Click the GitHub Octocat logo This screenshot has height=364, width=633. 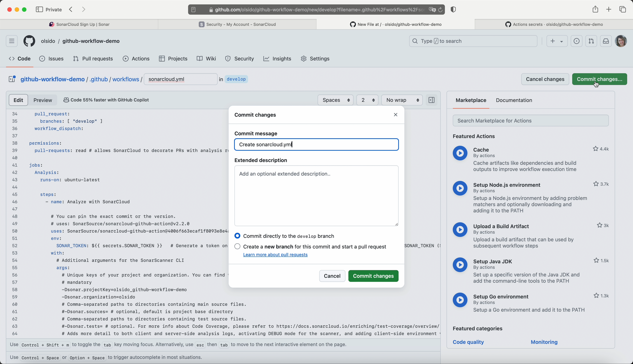point(29,41)
